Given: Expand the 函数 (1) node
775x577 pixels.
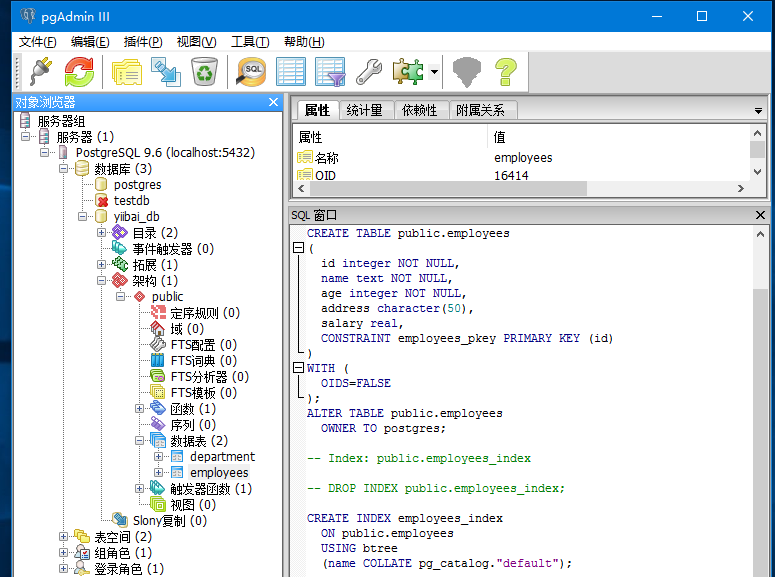Looking at the screenshot, I should (x=139, y=408).
